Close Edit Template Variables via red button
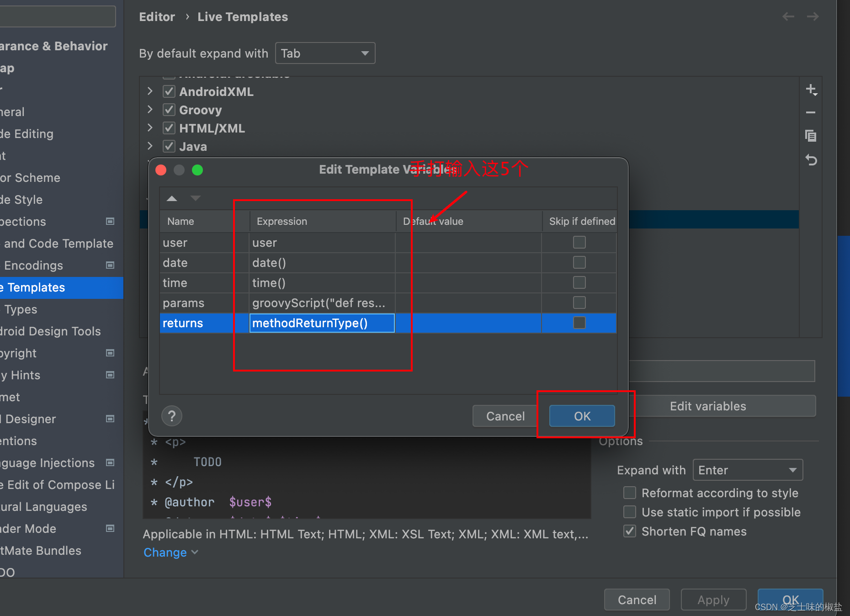The image size is (850, 616). pos(161,170)
